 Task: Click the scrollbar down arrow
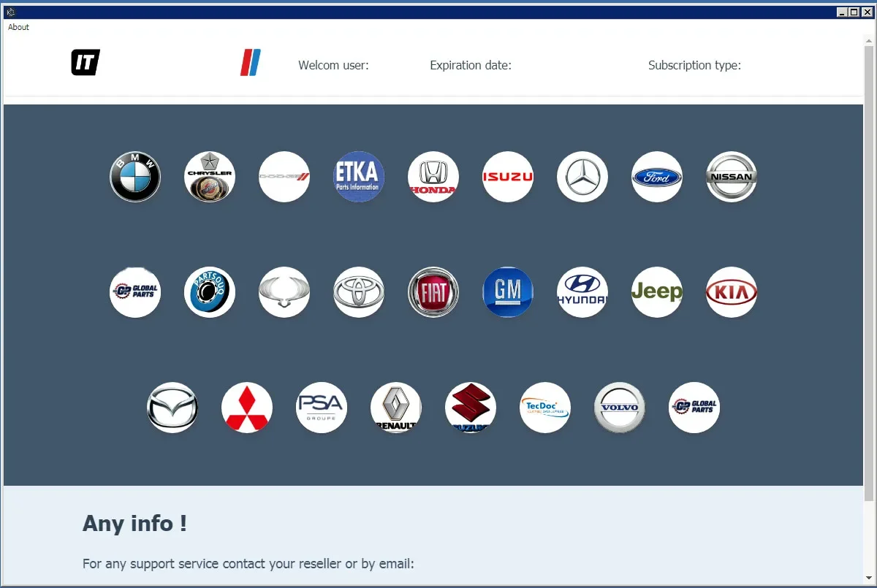coord(869,579)
